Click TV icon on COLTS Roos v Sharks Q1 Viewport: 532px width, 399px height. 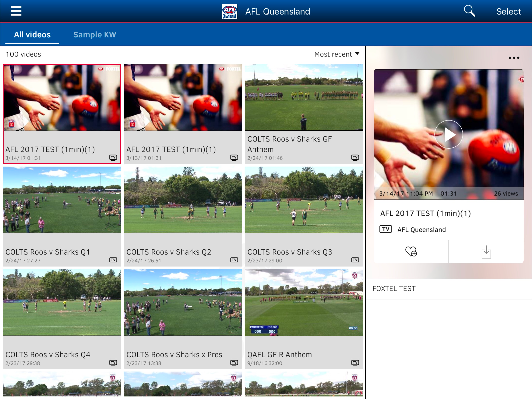click(113, 260)
